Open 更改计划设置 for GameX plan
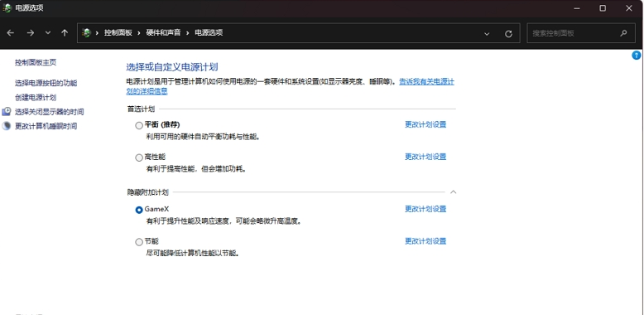This screenshot has width=644, height=315. coord(425,209)
